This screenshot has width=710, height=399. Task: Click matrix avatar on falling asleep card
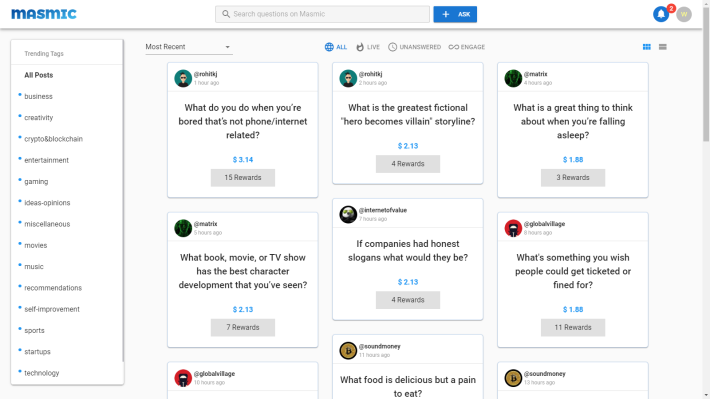coord(513,78)
